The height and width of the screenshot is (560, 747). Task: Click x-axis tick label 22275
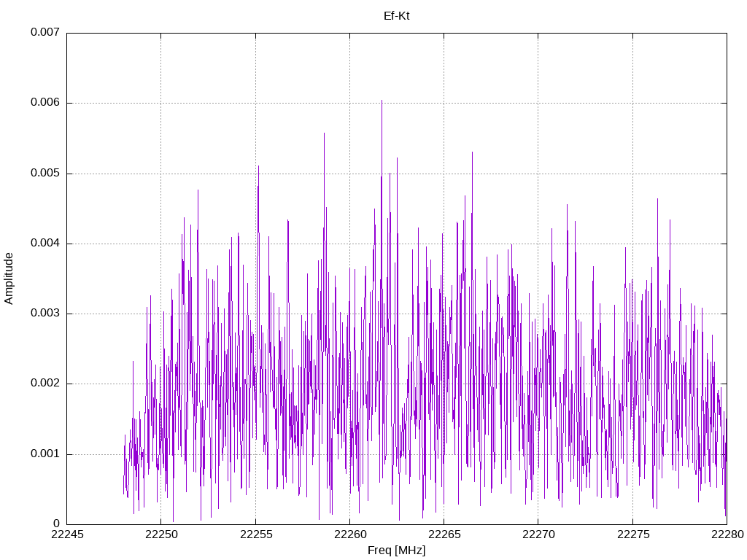[x=633, y=534]
